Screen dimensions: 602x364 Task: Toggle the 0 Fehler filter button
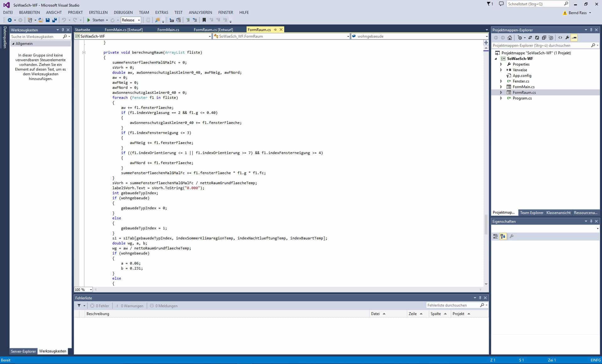(99, 306)
